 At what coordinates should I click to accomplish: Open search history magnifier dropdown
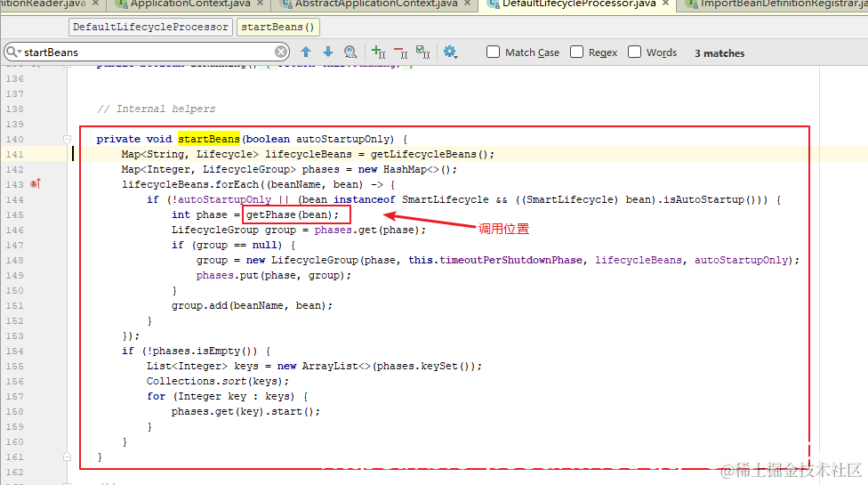[14, 52]
